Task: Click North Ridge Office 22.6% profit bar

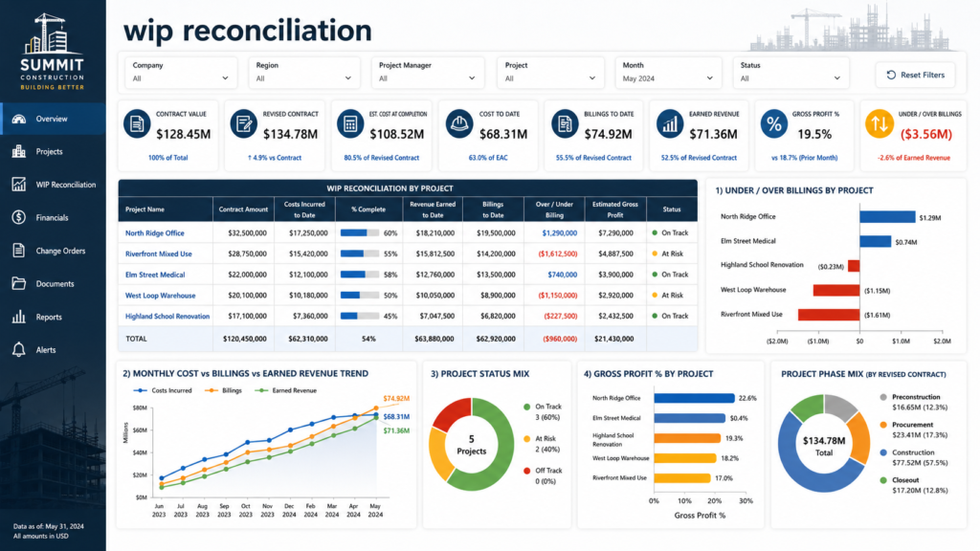Action: pyautogui.click(x=695, y=398)
